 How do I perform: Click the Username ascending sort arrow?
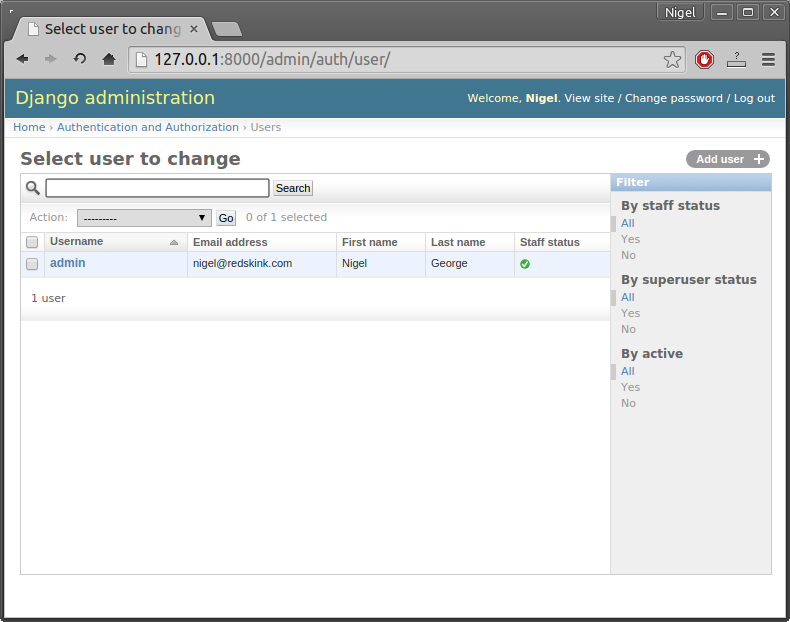point(174,243)
